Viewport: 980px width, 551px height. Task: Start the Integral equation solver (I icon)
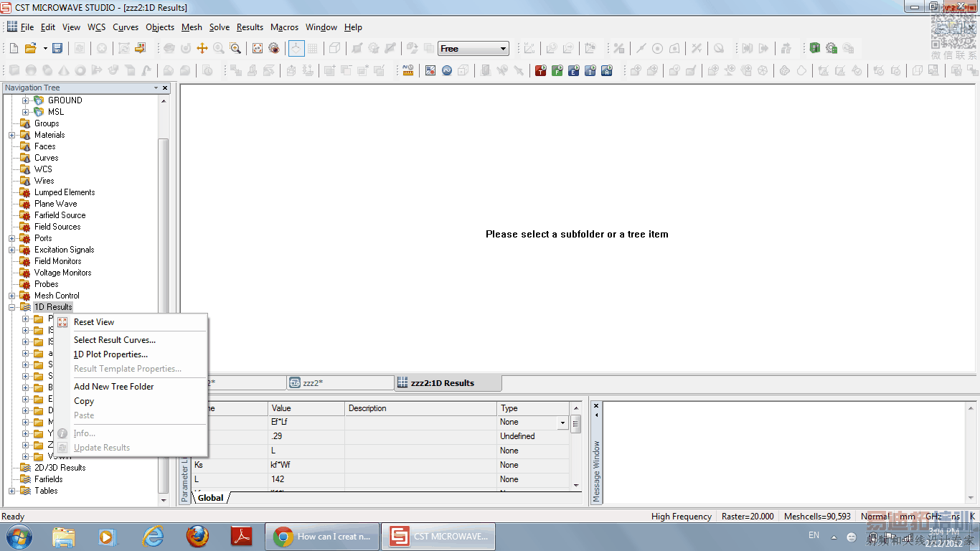[x=590, y=70]
